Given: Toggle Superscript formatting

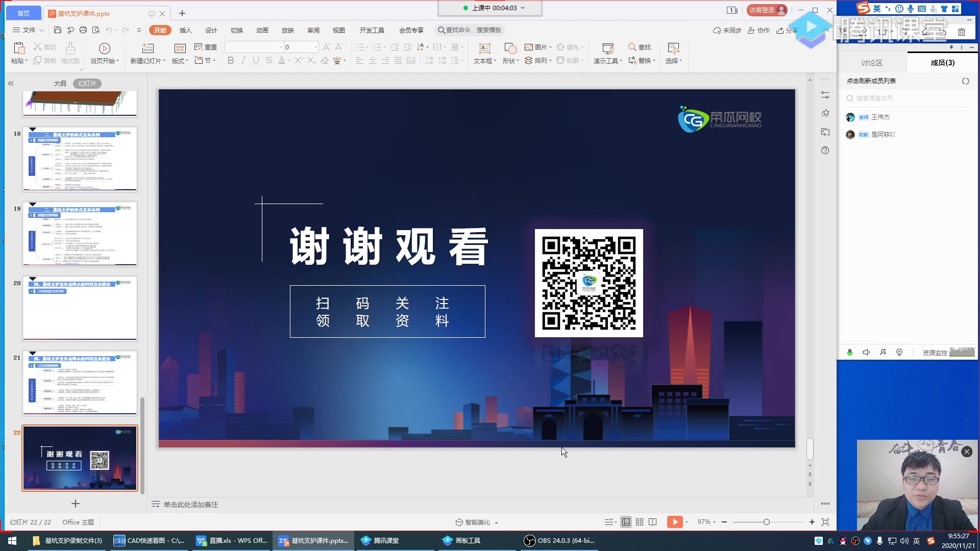Looking at the screenshot, I should point(299,60).
